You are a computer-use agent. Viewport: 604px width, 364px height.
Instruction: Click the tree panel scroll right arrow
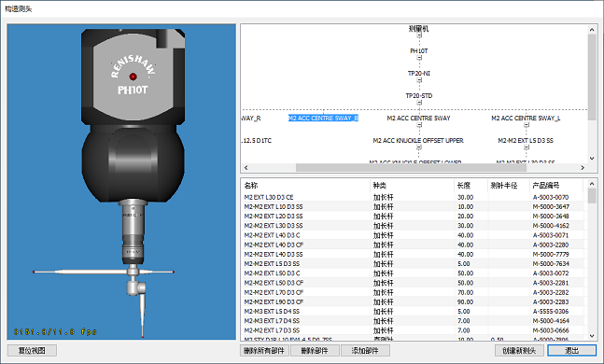[583, 168]
